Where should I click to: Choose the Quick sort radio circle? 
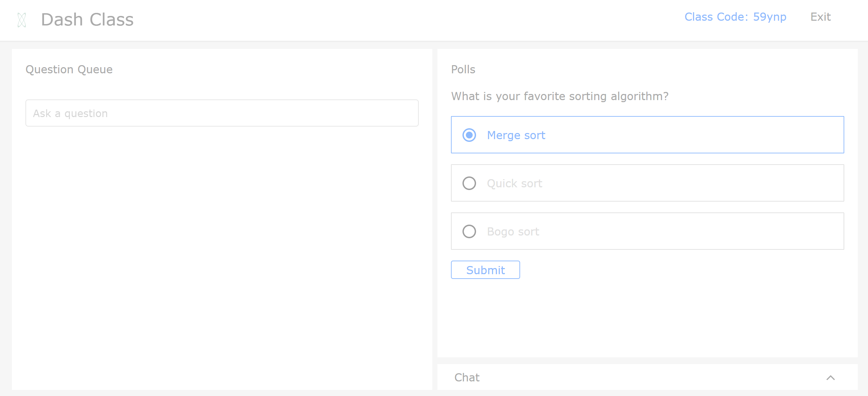[469, 183]
